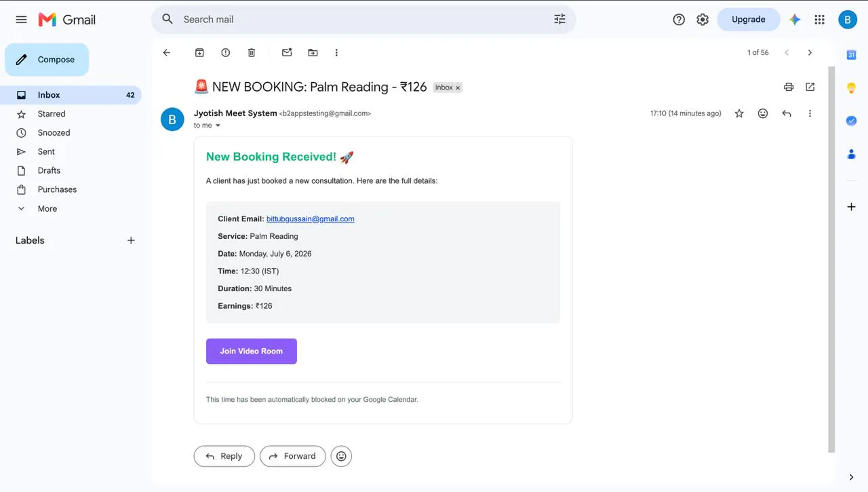This screenshot has width=868, height=492.
Task: Click the reply arrow in header
Action: click(x=787, y=113)
